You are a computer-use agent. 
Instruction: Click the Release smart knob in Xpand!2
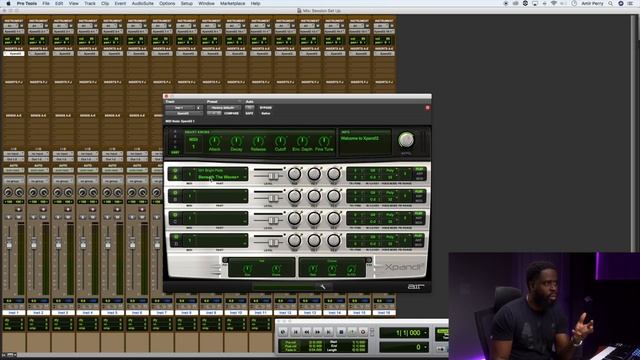coord(258,141)
